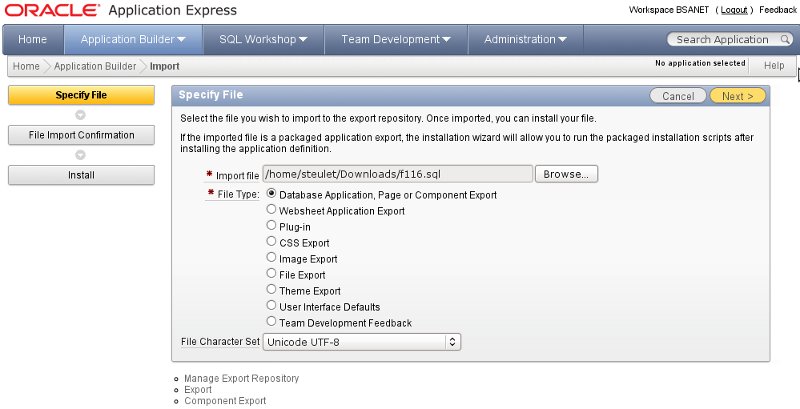Image resolution: width=800 pixels, height=409 pixels.
Task: Cancel the import wizard
Action: coord(678,96)
